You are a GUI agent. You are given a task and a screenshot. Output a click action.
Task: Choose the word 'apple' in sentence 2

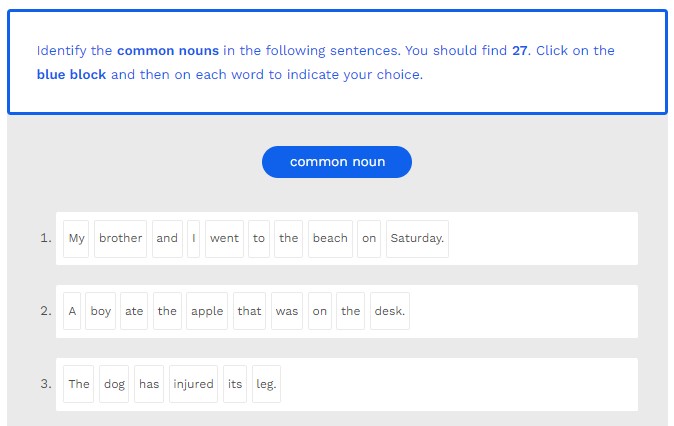tap(207, 311)
